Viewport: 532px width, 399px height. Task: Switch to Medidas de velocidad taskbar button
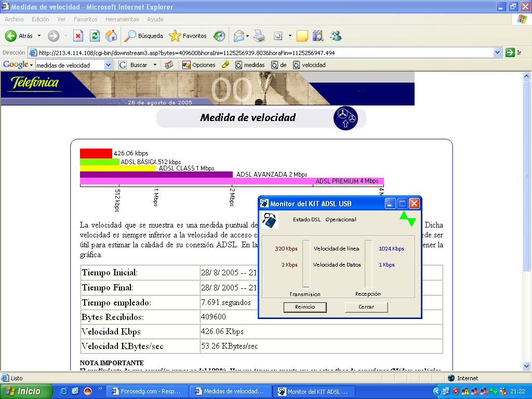tap(230, 392)
